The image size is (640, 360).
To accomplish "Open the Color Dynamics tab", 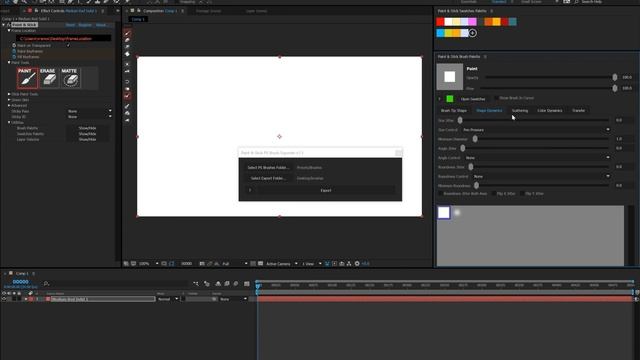I will point(549,111).
